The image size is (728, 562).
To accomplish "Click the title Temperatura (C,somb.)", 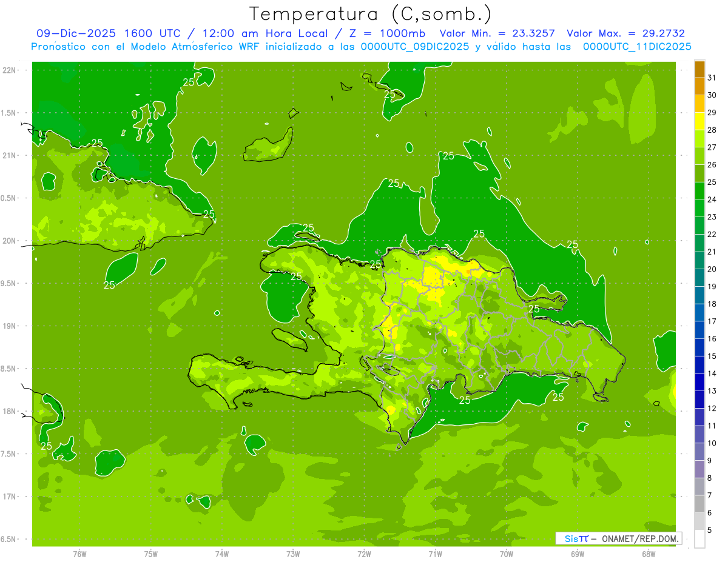I will pos(371,14).
